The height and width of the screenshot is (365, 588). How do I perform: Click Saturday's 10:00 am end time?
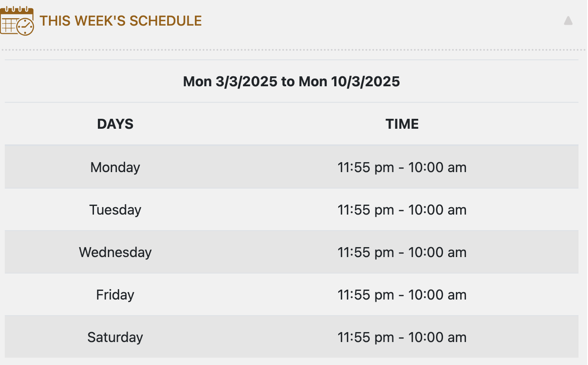click(437, 337)
